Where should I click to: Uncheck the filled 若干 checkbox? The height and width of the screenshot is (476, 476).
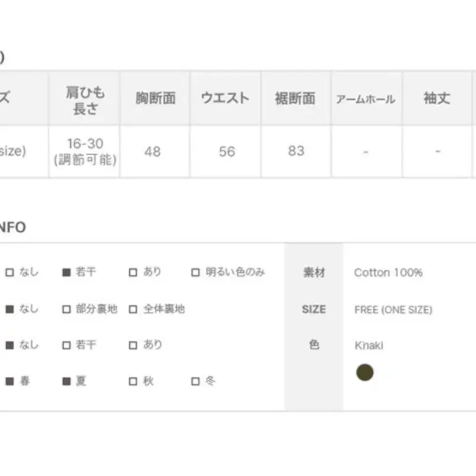[66, 272]
